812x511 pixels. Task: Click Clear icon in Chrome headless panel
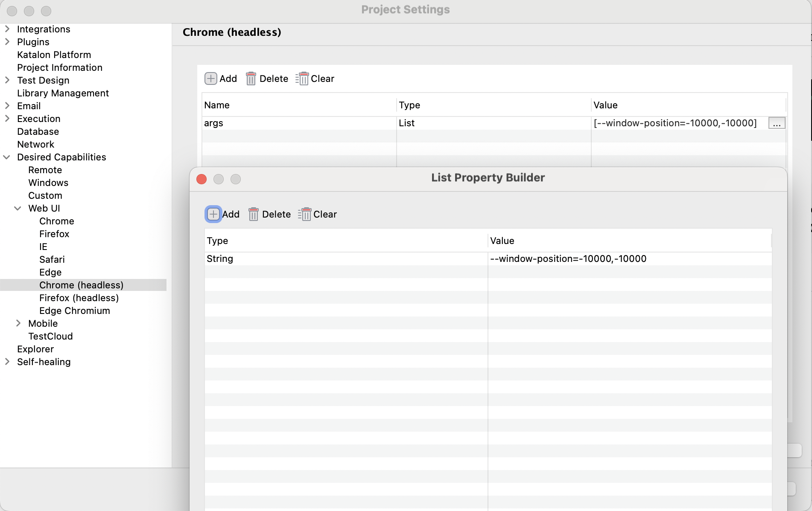coord(302,78)
